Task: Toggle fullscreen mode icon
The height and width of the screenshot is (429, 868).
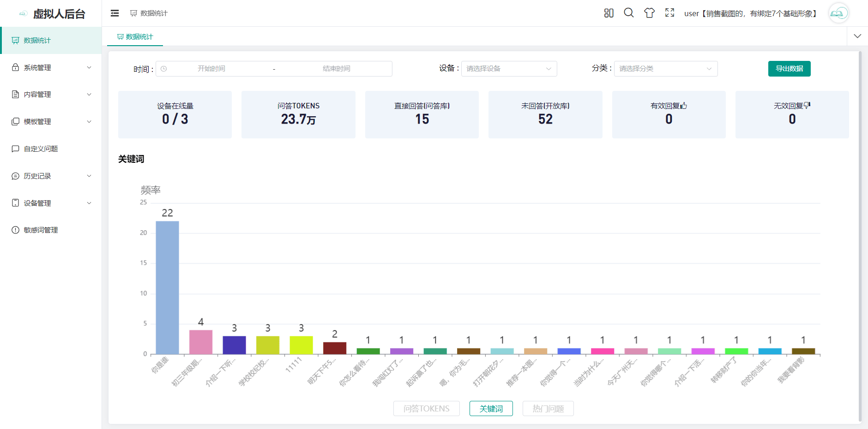Action: click(669, 13)
